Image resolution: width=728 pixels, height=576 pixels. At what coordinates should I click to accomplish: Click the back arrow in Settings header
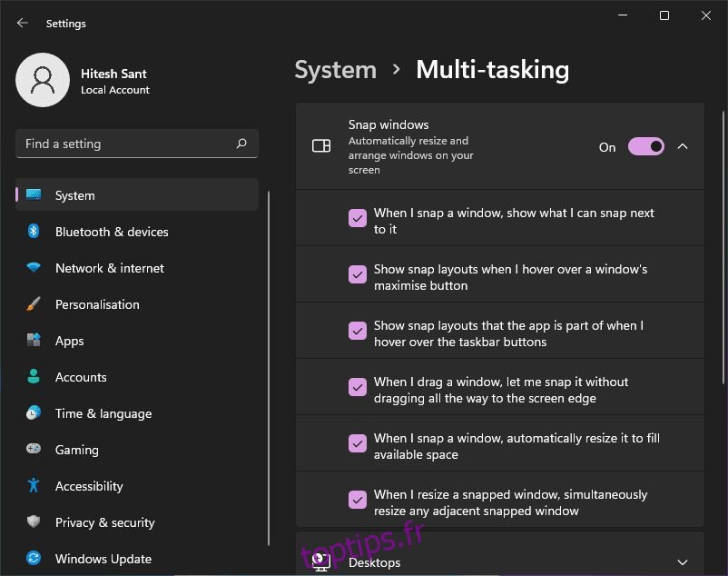click(23, 23)
